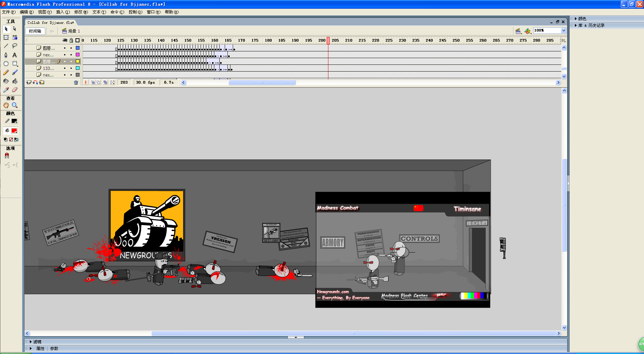Select the Brush tool
644x354 pixels.
(14, 72)
